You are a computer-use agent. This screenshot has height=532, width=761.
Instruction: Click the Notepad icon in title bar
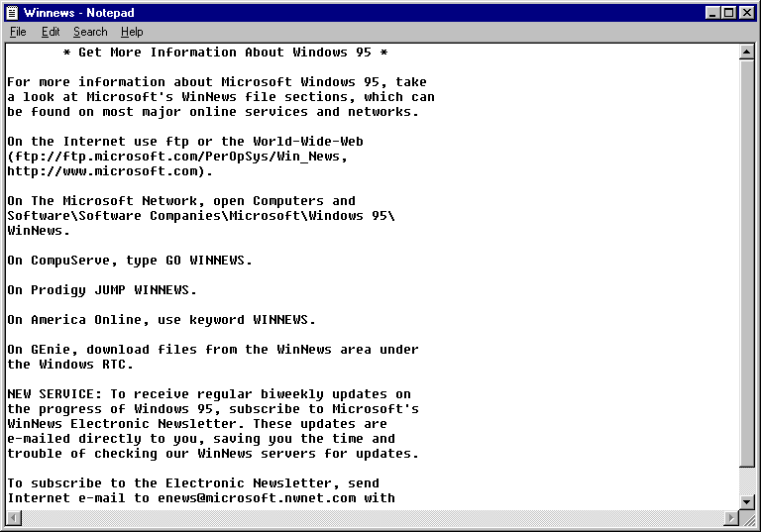point(12,13)
